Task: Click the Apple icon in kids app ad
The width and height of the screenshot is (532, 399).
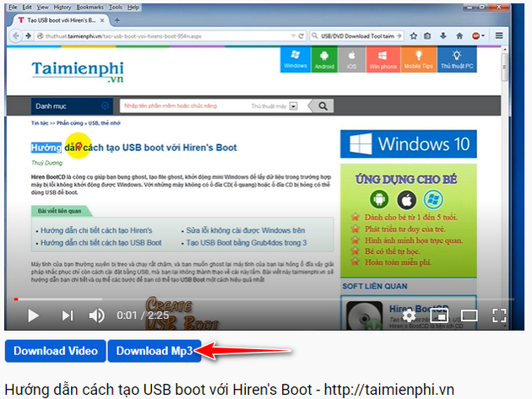Action: [406, 200]
